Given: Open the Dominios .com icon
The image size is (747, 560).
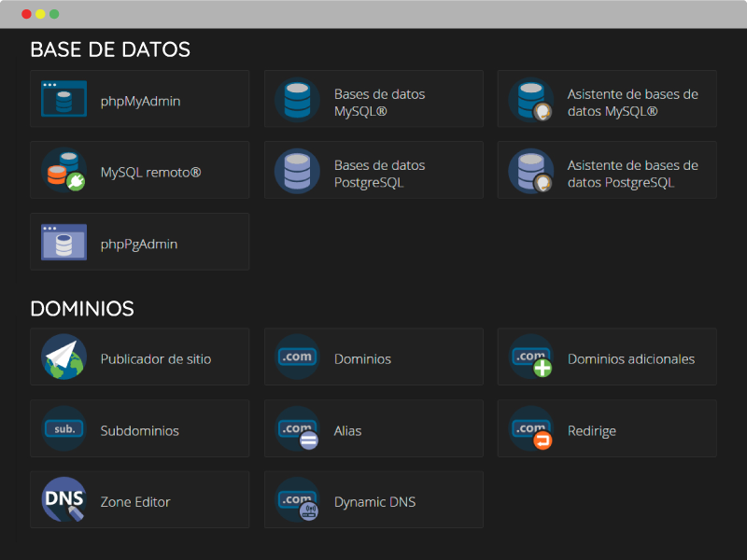Looking at the screenshot, I should pos(297,357).
